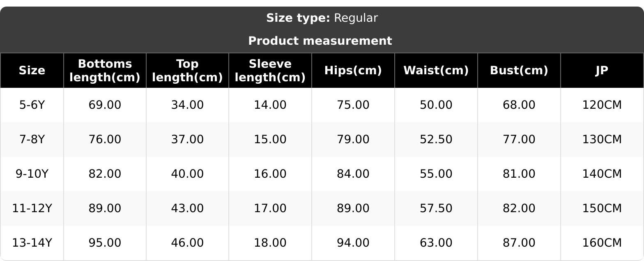Select the Bottoms length(cm) column header
Screen dimensions: 644x261
point(105,71)
